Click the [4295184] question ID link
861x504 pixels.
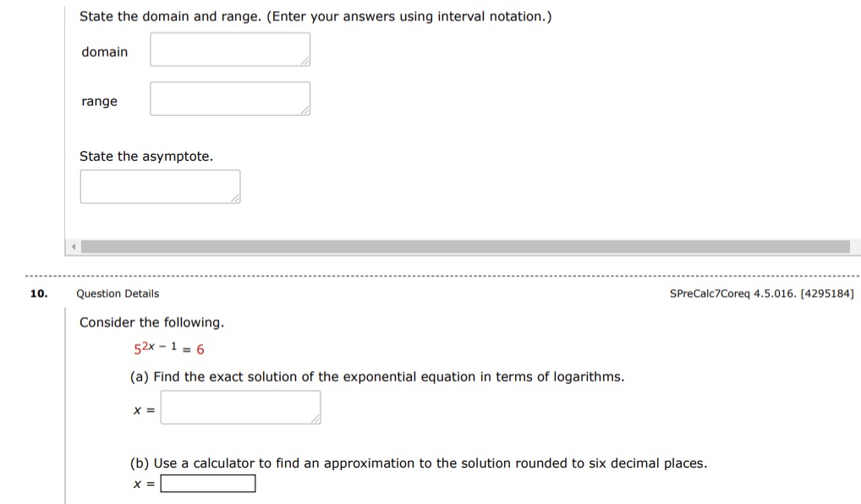click(x=828, y=293)
